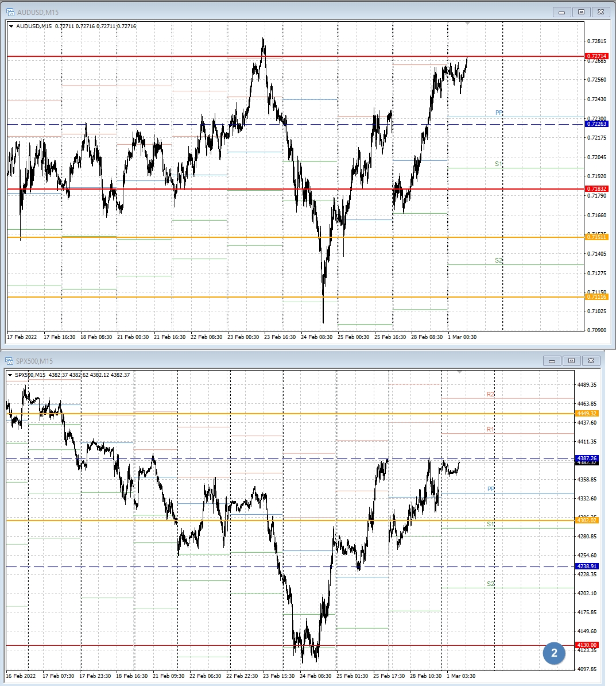Select the red 0.72714 price level tag
616x686 pixels.
tap(596, 56)
